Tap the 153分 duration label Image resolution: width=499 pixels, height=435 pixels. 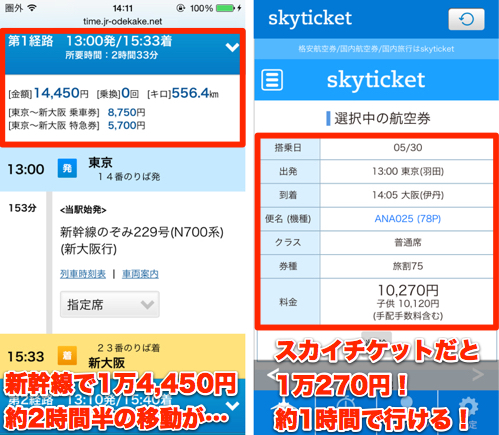click(x=22, y=208)
